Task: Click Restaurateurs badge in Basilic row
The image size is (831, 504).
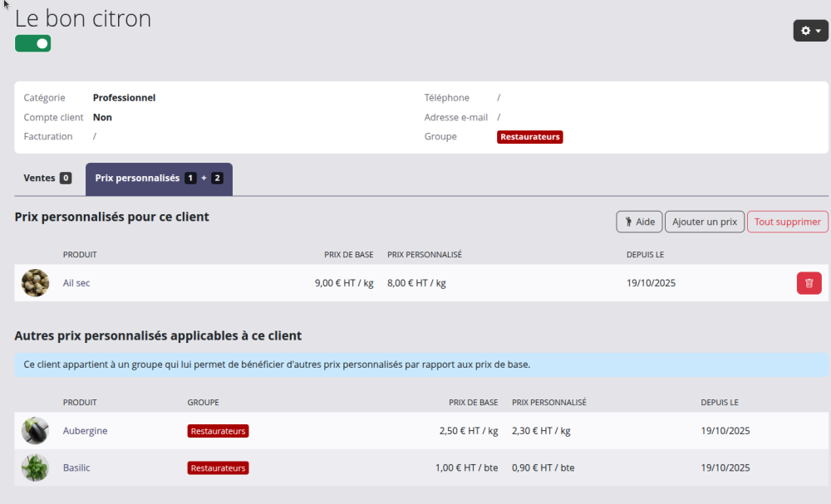Action: coord(218,467)
